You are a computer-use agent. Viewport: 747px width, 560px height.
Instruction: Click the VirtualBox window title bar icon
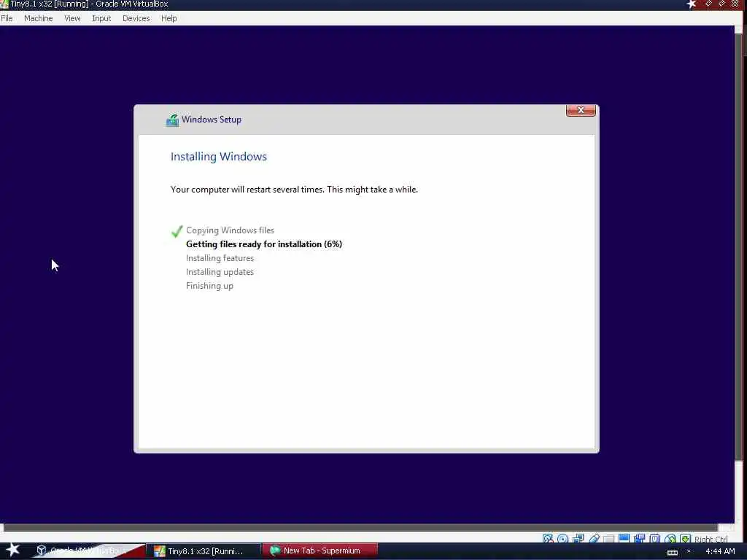pyautogui.click(x=4, y=4)
